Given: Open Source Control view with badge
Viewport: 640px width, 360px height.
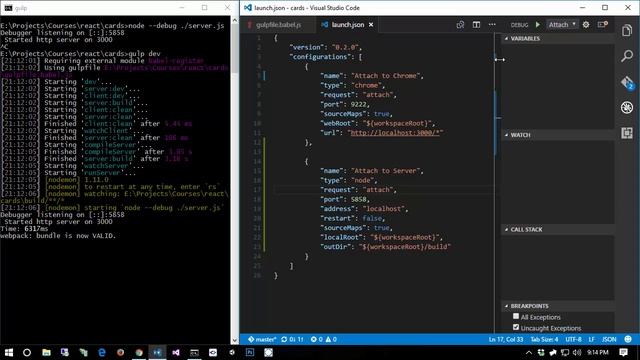Looking at the screenshot, I should [627, 82].
